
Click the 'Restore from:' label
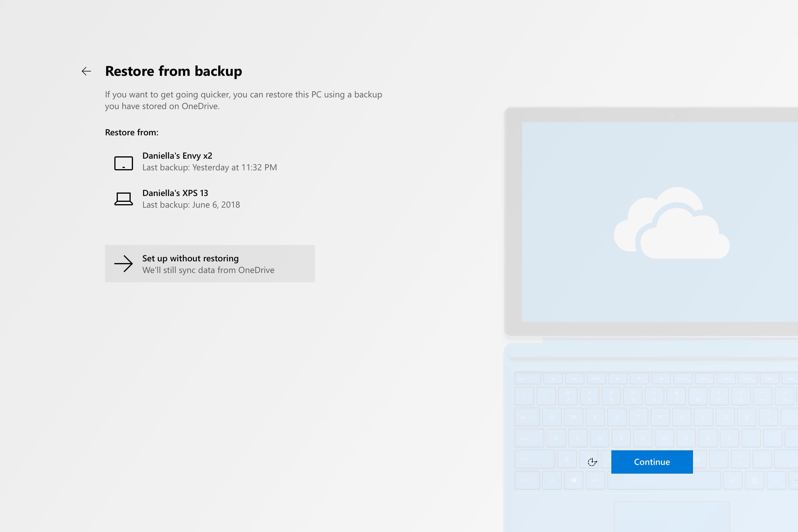pos(132,132)
